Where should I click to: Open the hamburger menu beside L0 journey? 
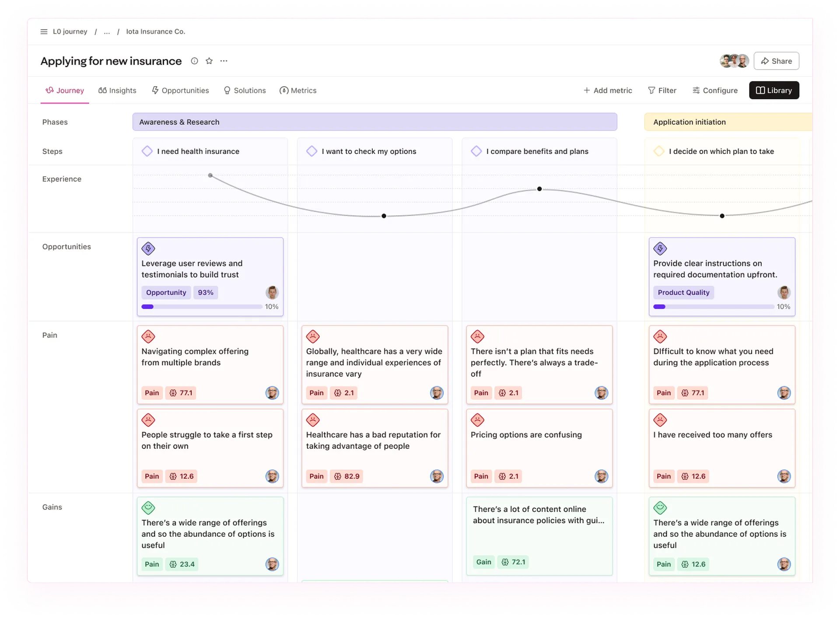click(x=44, y=31)
